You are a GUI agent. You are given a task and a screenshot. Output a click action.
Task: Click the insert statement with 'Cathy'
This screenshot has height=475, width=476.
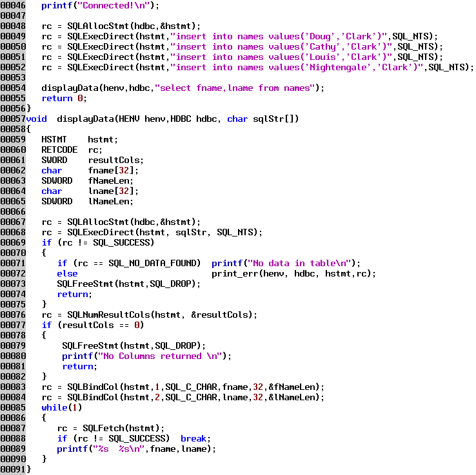(243, 46)
